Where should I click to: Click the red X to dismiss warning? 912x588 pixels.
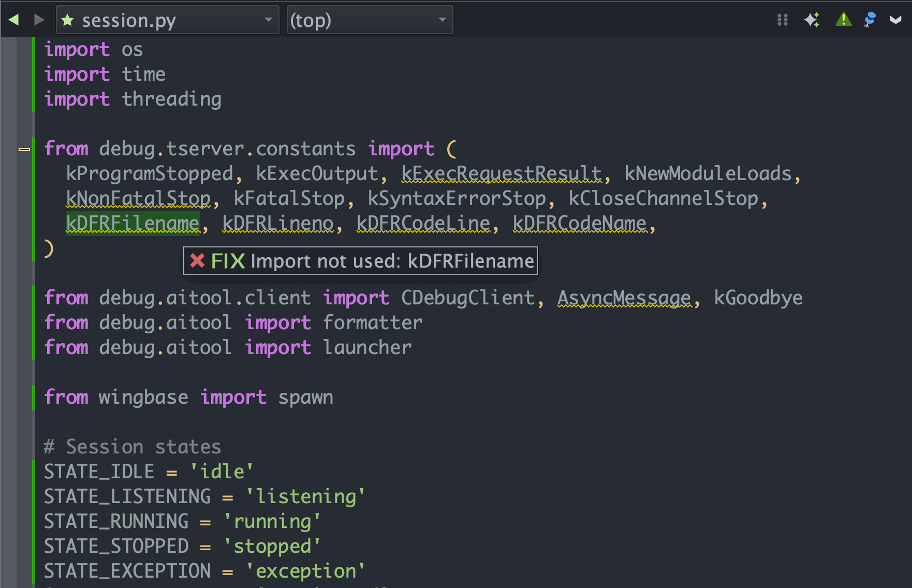[197, 260]
